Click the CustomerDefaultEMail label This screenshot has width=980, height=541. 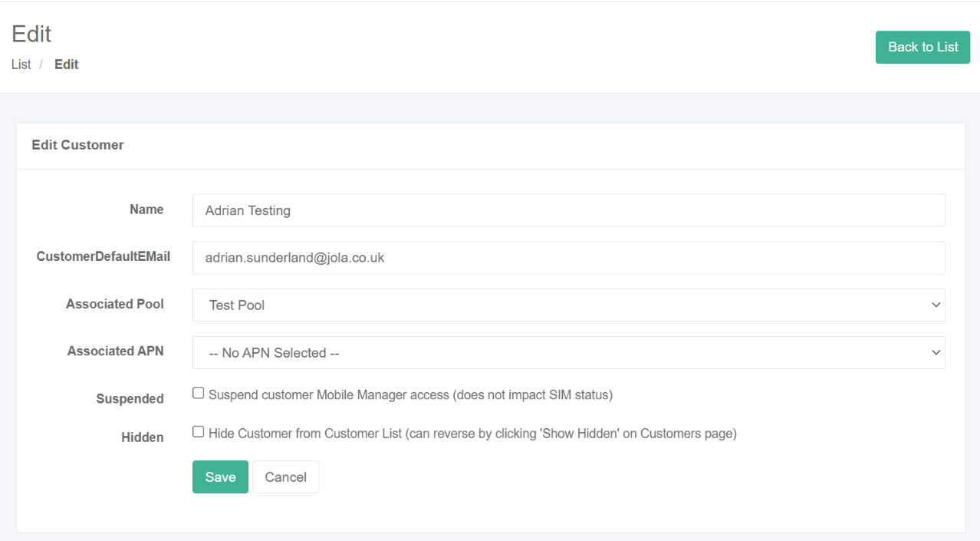[x=104, y=256]
